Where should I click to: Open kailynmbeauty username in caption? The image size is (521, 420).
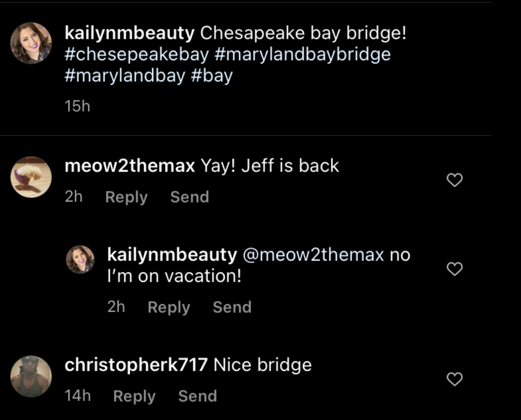130,33
